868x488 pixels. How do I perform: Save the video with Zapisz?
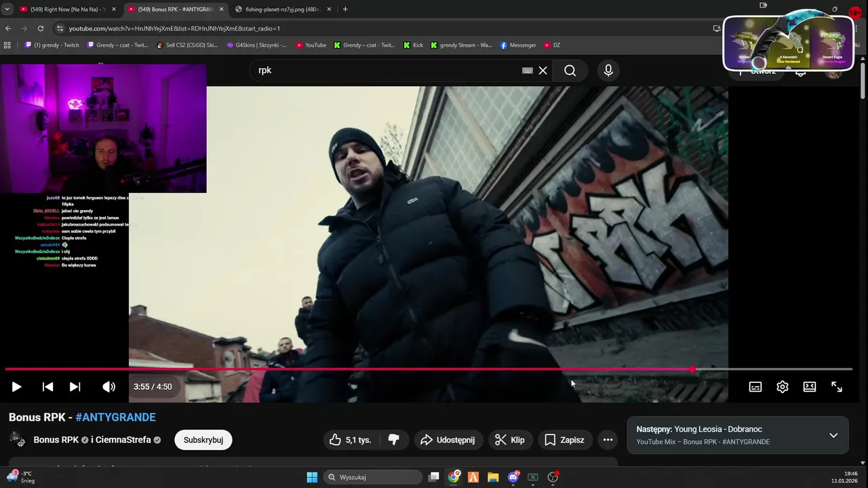(565, 440)
